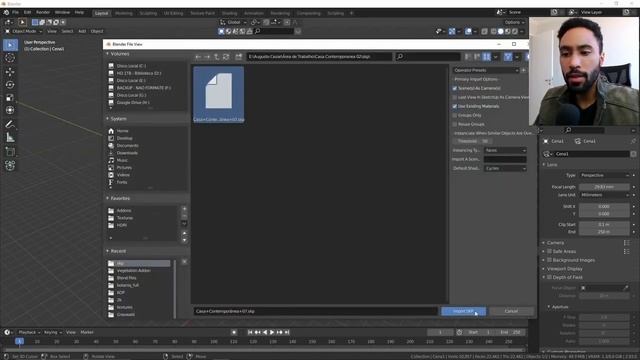Open the Object Mode dropdown
The height and width of the screenshot is (360, 640).
click(x=24, y=31)
